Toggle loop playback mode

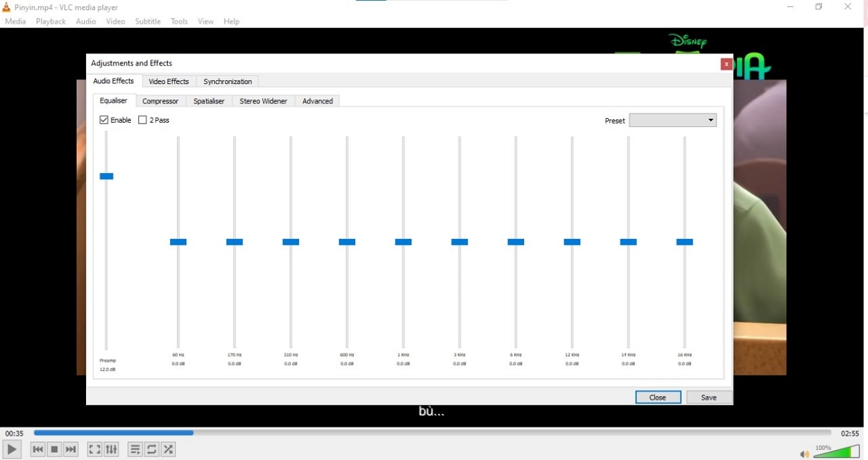pos(152,449)
